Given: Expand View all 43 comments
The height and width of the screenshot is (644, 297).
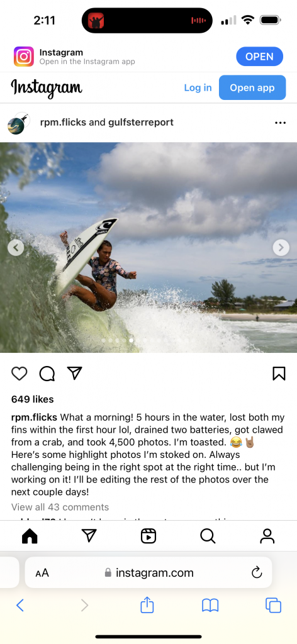Looking at the screenshot, I should [60, 507].
